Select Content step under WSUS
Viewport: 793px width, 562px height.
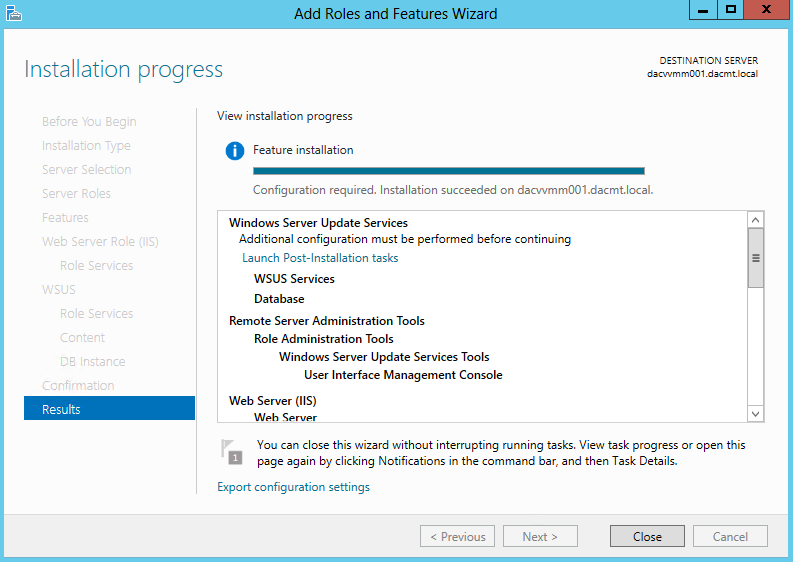click(x=82, y=337)
